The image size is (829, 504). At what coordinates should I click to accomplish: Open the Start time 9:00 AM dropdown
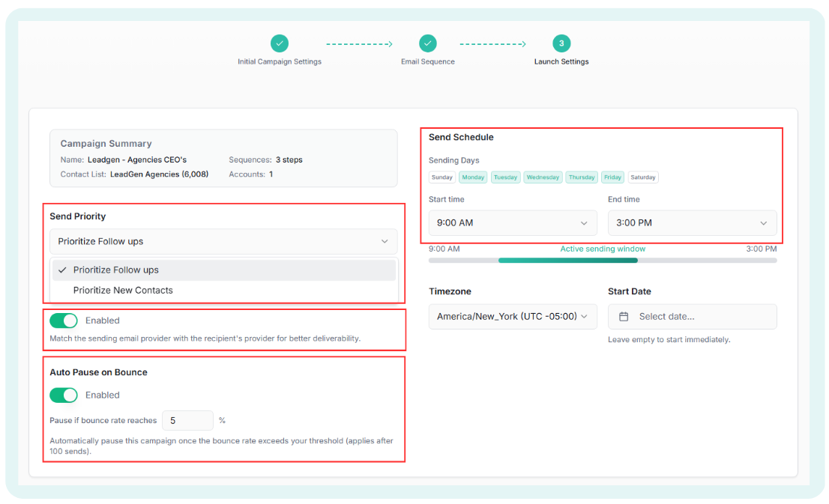(513, 223)
